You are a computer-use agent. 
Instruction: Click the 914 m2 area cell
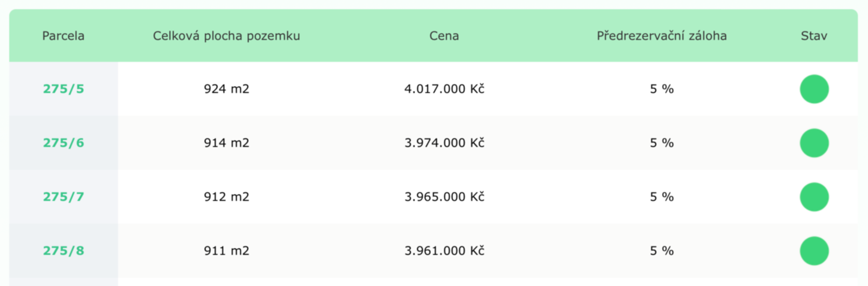coord(226,143)
